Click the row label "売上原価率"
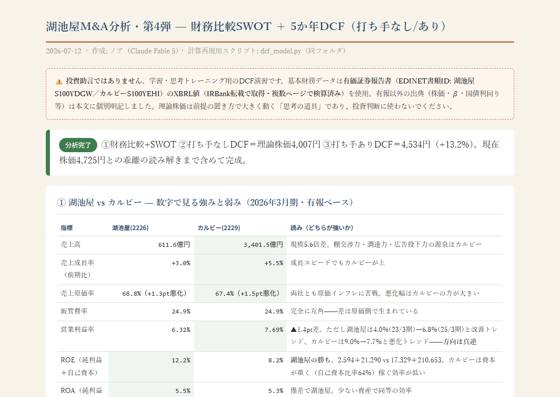Viewport: 560px width, 397px height. (x=78, y=293)
